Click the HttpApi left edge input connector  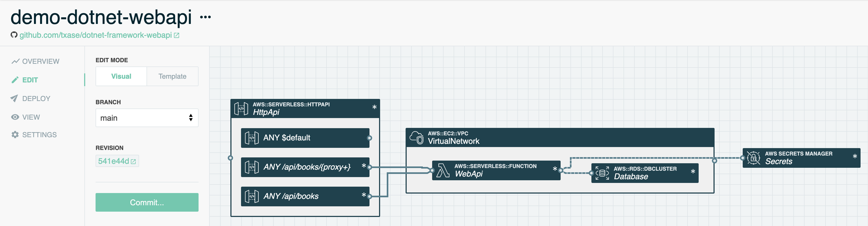230,158
